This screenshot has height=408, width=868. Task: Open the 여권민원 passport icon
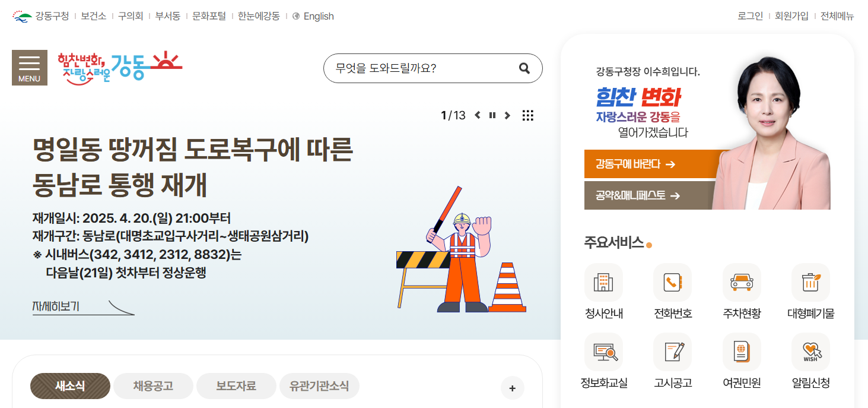742,352
